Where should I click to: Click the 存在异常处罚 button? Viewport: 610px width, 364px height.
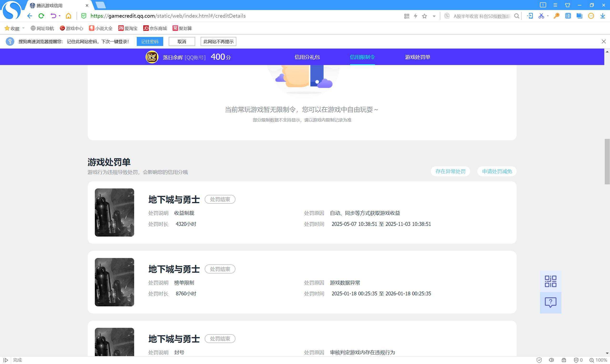(x=450, y=172)
